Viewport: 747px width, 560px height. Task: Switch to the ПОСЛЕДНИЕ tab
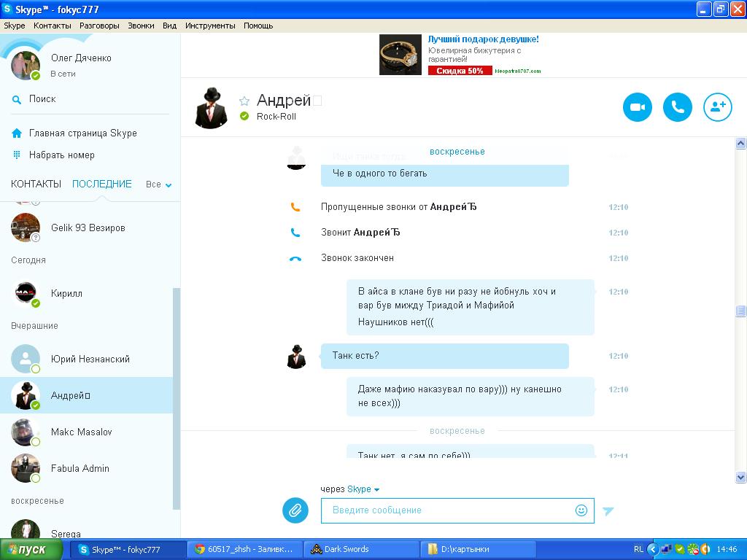tap(102, 184)
